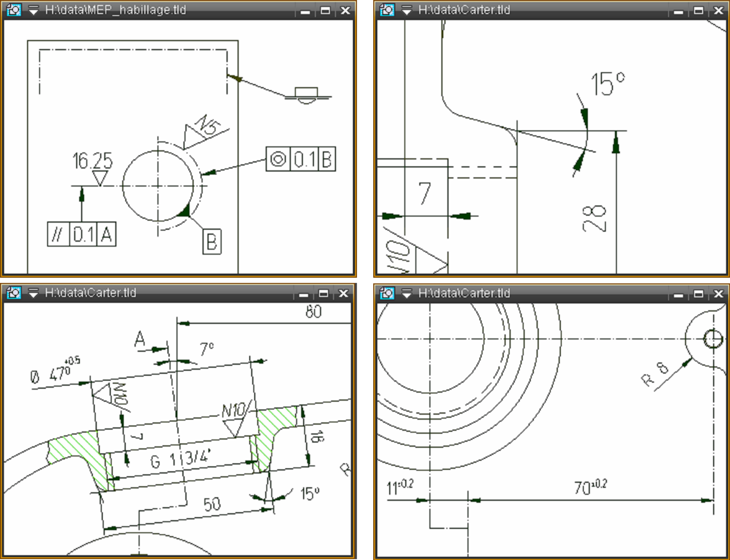This screenshot has width=730, height=560.
Task: Select the parallelism 0.1 A tolerance frame
Action: pyautogui.click(x=82, y=234)
